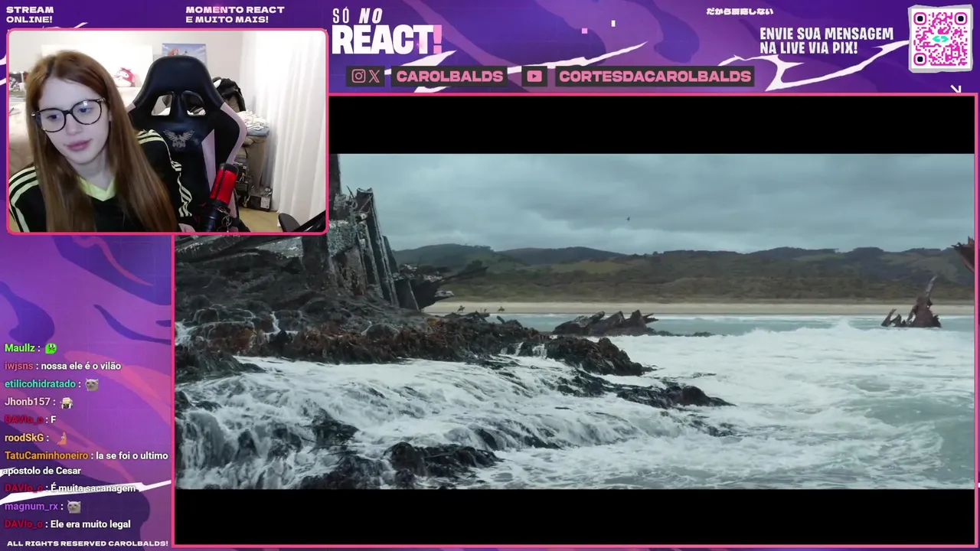The width and height of the screenshot is (980, 551).
Task: Click the chat message 'F'
Action: tap(53, 419)
